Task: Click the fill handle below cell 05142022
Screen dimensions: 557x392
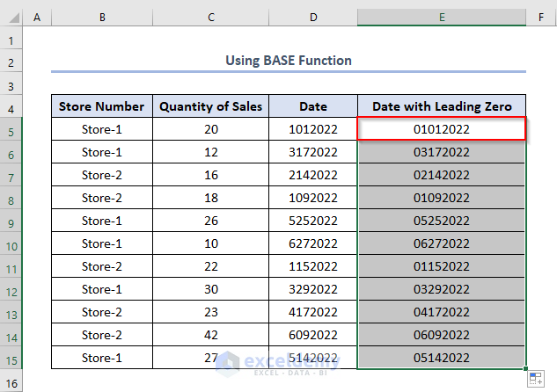Action: 526,369
